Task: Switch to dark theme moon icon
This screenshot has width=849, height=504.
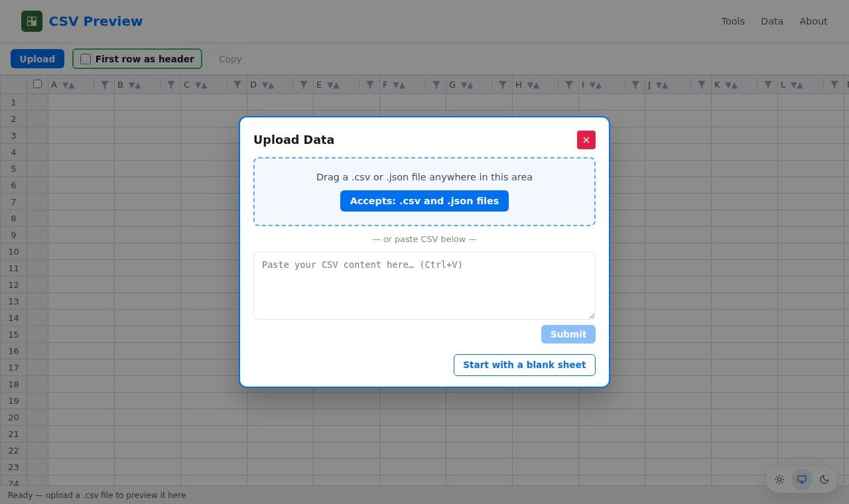Action: pos(824,479)
